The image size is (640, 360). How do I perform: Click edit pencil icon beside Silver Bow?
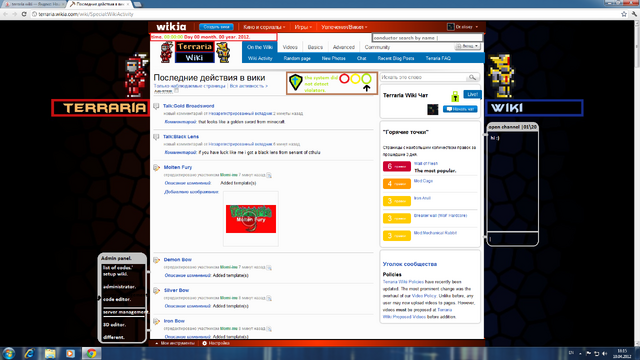tap(156, 290)
